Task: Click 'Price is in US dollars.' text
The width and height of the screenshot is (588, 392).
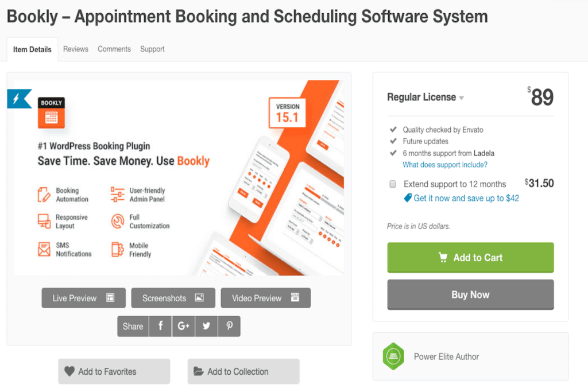Action: [419, 226]
